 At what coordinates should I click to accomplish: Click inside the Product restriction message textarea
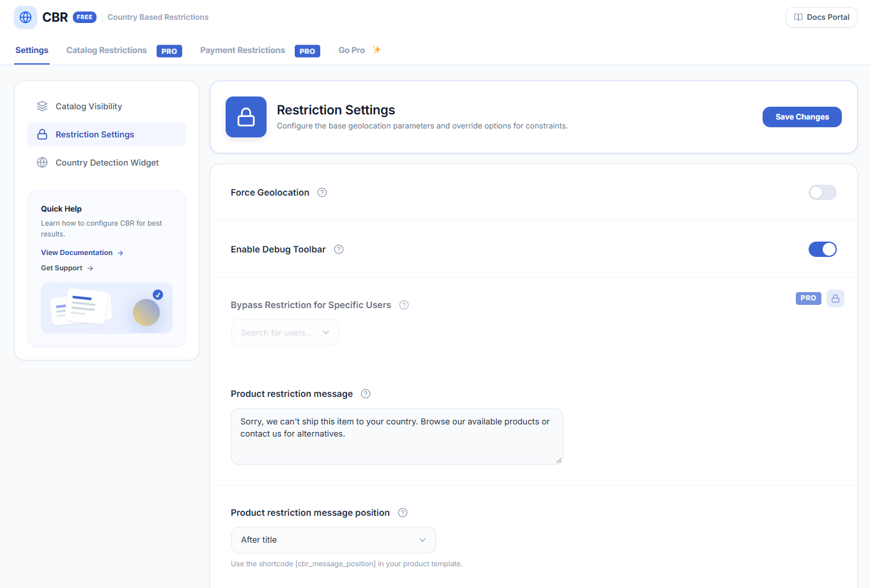tap(397, 437)
